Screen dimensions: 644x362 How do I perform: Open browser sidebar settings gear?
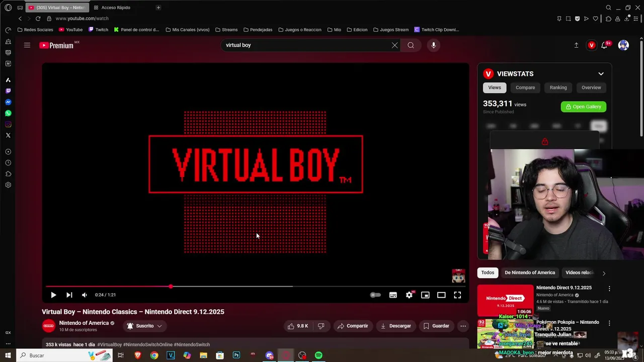pyautogui.click(x=8, y=185)
